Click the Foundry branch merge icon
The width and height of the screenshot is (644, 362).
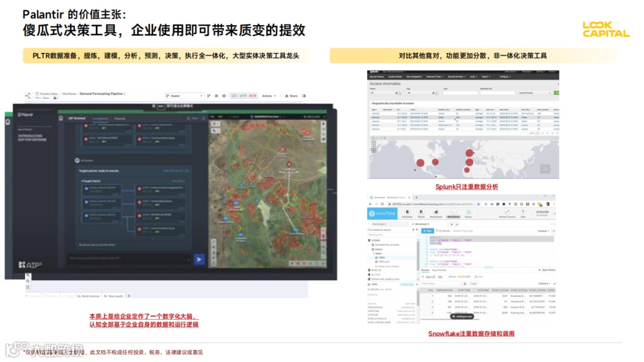pyautogui.click(x=209, y=96)
